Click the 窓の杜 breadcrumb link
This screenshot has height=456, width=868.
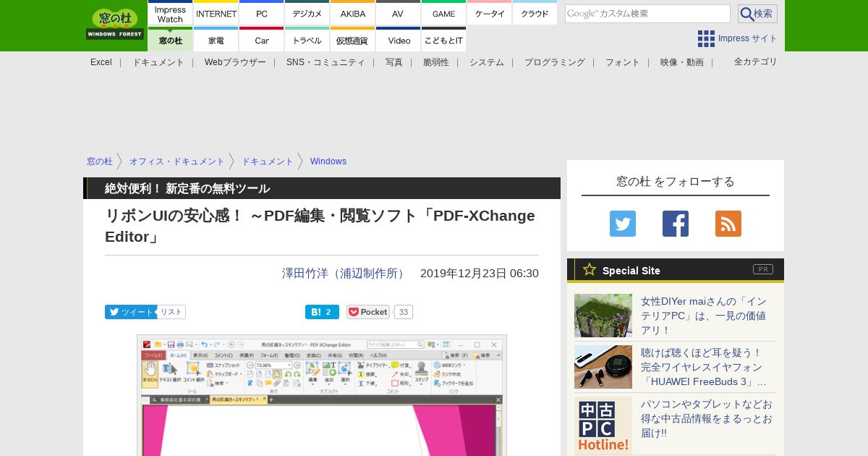tap(100, 161)
